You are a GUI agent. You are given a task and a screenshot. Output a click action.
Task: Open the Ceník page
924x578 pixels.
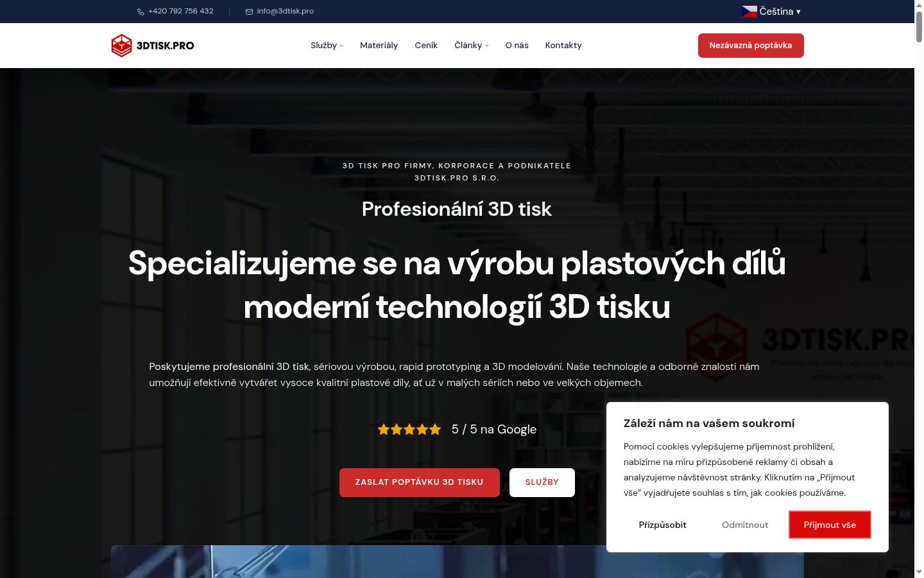coord(426,46)
